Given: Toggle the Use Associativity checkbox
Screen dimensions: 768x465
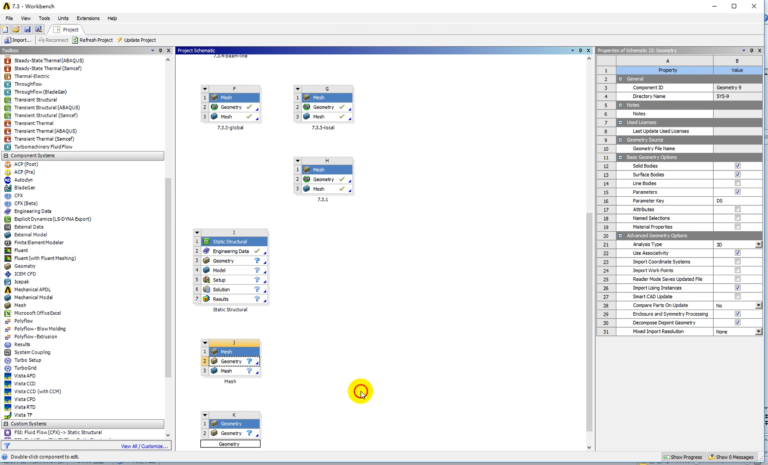Looking at the screenshot, I should [x=737, y=253].
